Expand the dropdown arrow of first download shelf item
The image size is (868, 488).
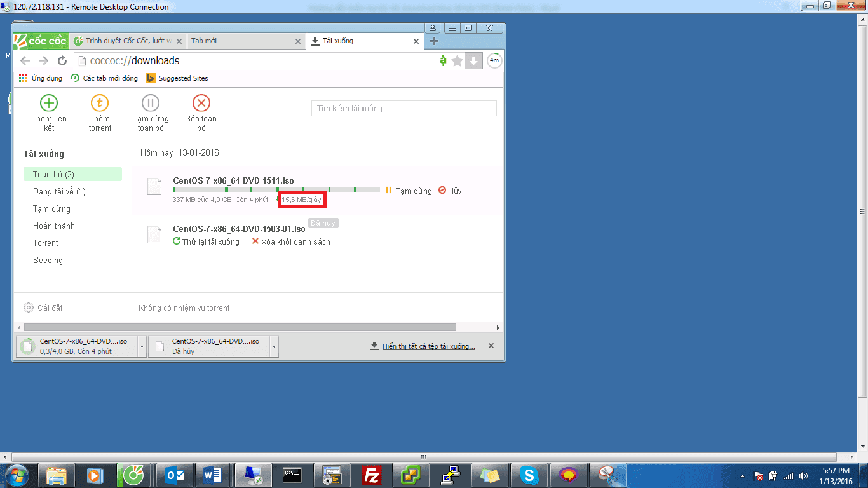pyautogui.click(x=142, y=346)
